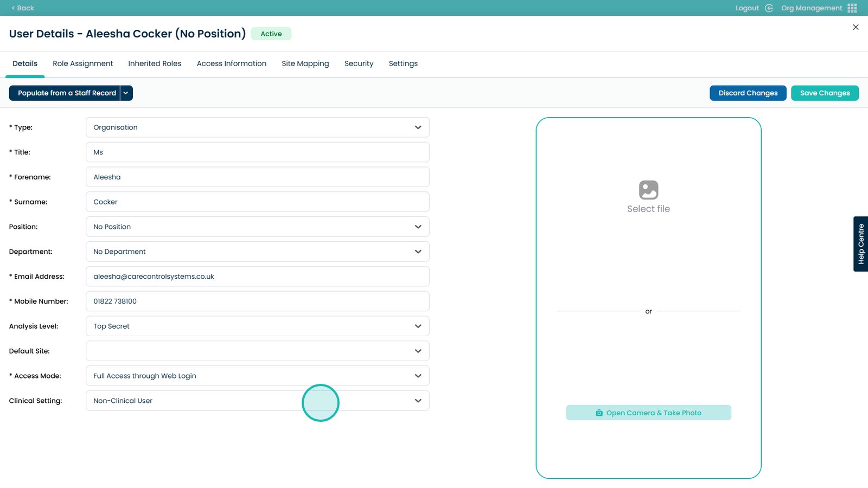Expand the Analysis Level dropdown
Image resolution: width=868 pixels, height=488 pixels.
(257, 326)
